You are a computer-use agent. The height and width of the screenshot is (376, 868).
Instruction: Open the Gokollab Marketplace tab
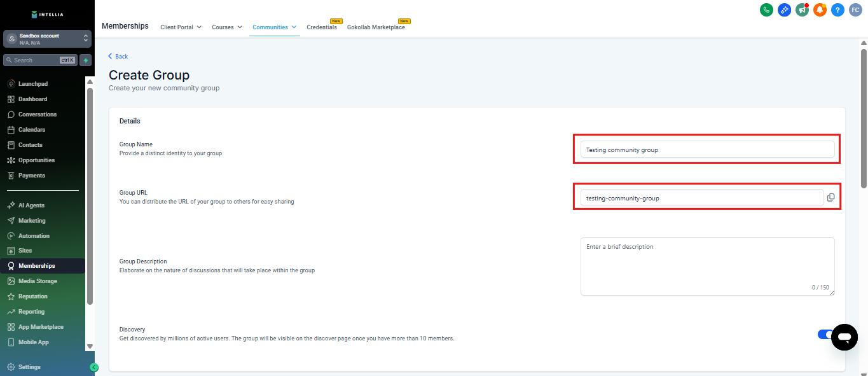[x=376, y=27]
